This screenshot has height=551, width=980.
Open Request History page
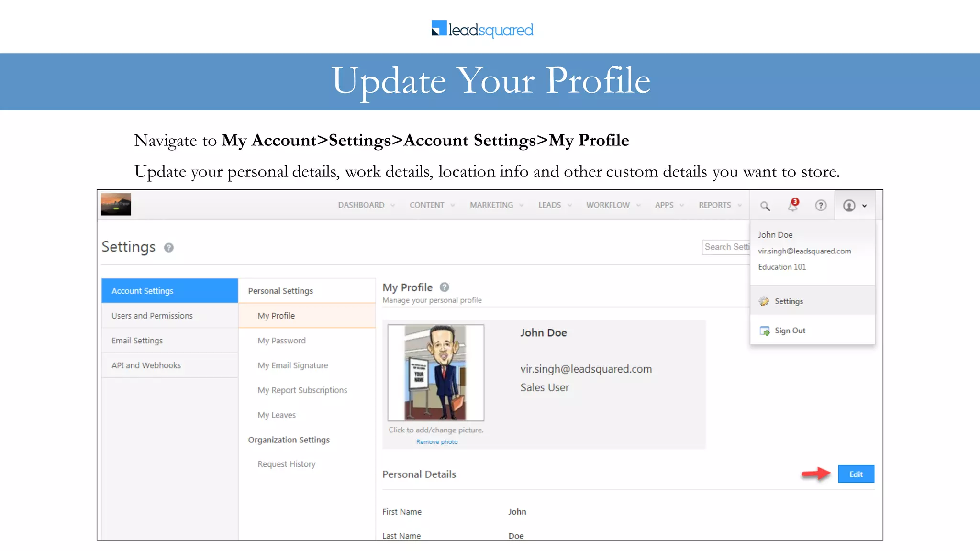click(287, 464)
